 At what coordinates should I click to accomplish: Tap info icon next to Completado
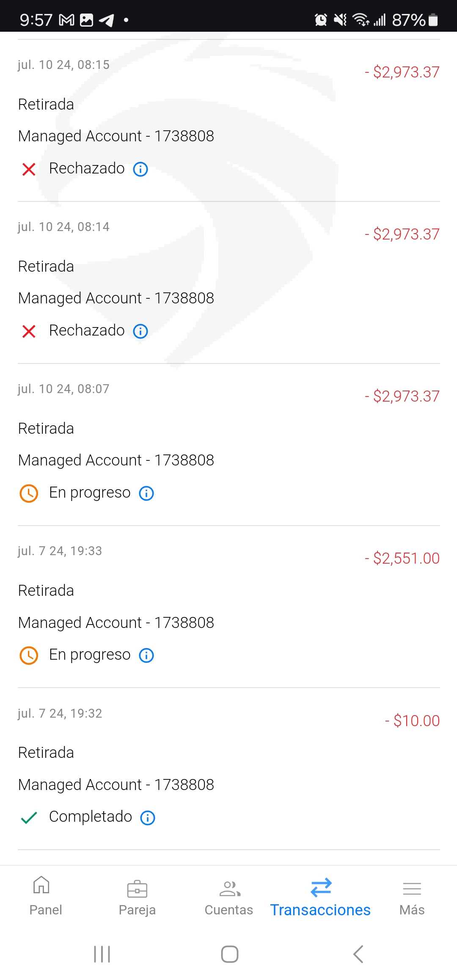(148, 818)
